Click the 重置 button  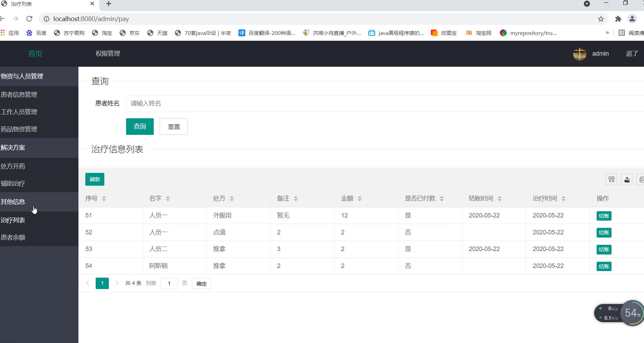(x=174, y=127)
